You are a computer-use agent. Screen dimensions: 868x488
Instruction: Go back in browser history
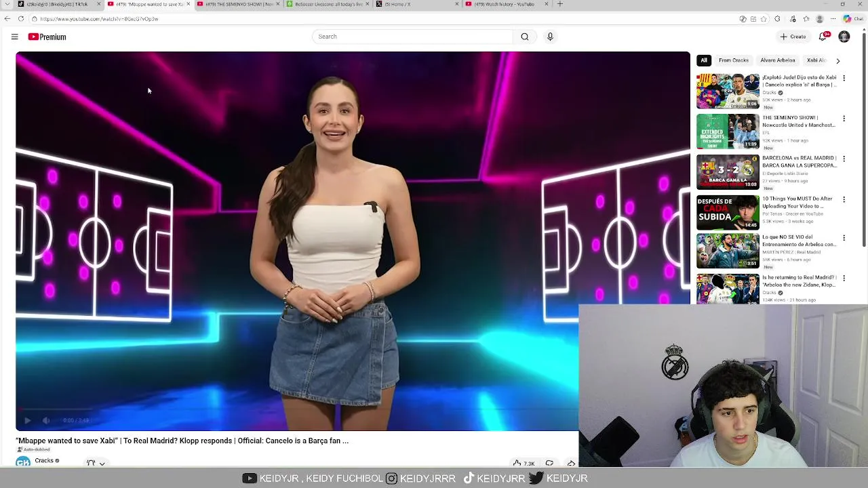pyautogui.click(x=7, y=19)
